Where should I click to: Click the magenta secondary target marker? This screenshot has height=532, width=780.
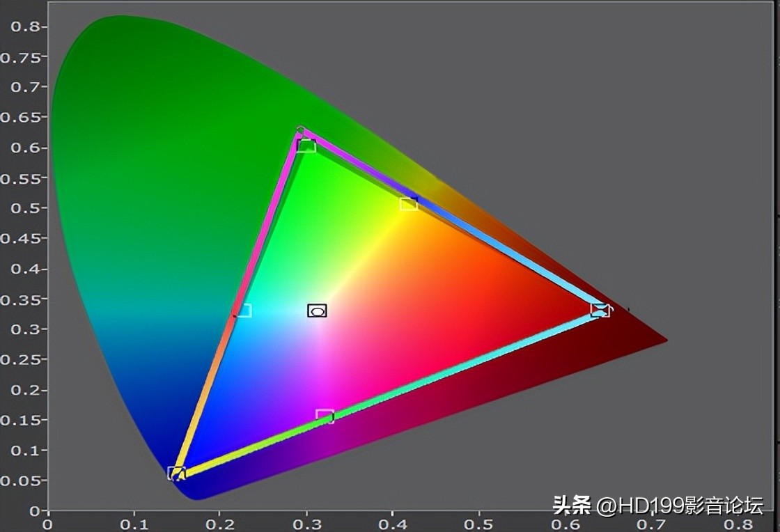point(325,415)
